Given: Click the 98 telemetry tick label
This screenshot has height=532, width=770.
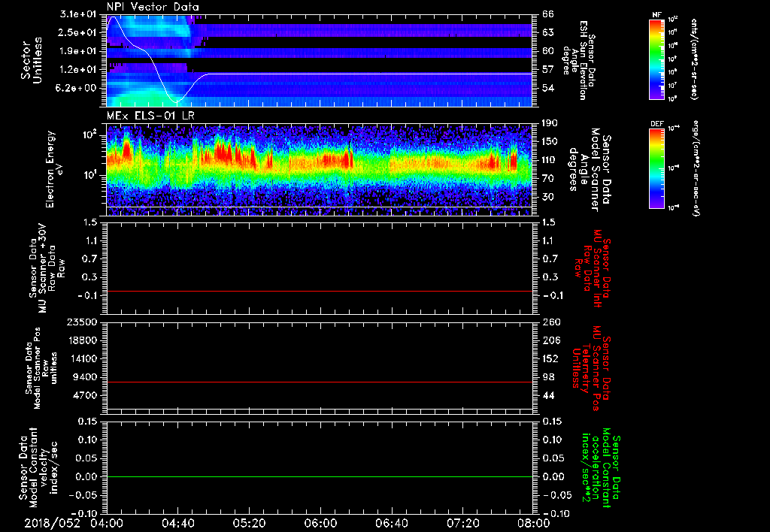Looking at the screenshot, I should pos(548,377).
